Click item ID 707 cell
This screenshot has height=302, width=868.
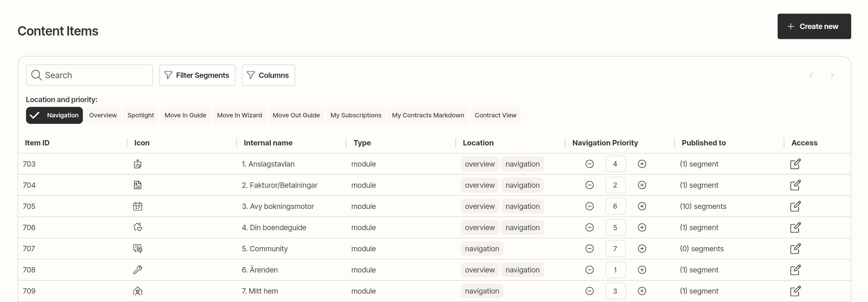coord(29,249)
